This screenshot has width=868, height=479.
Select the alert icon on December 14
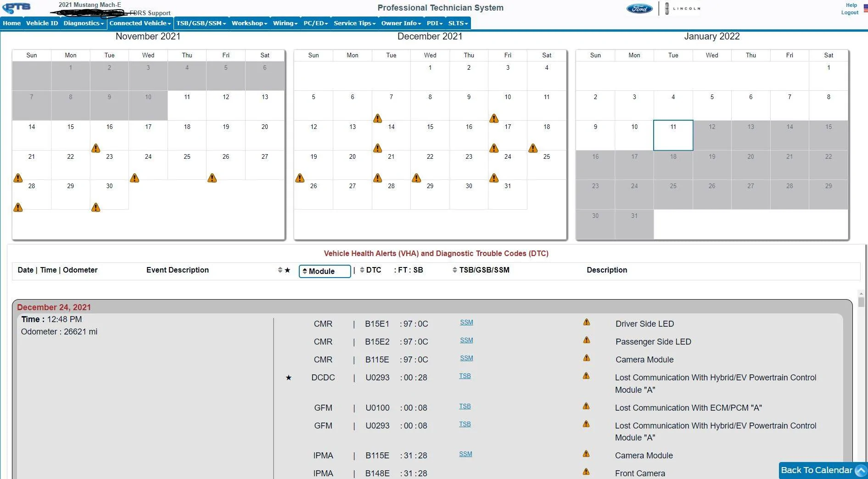377,148
